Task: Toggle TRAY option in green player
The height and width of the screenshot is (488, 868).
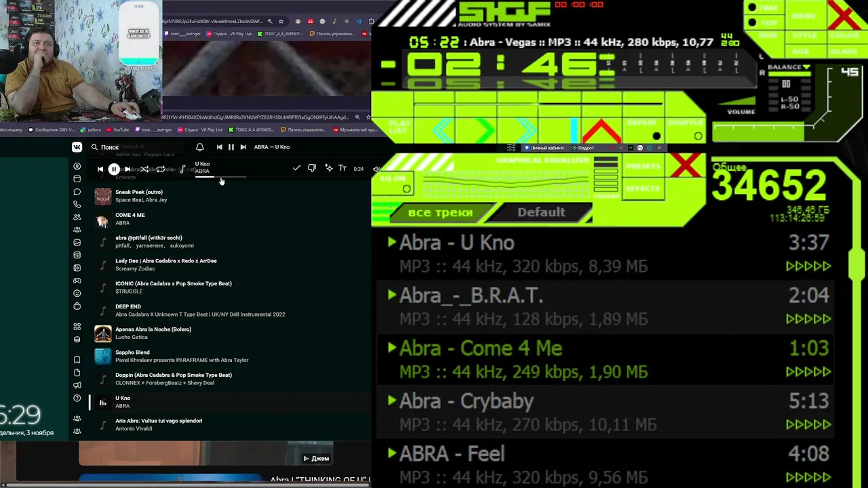Action: (x=765, y=8)
